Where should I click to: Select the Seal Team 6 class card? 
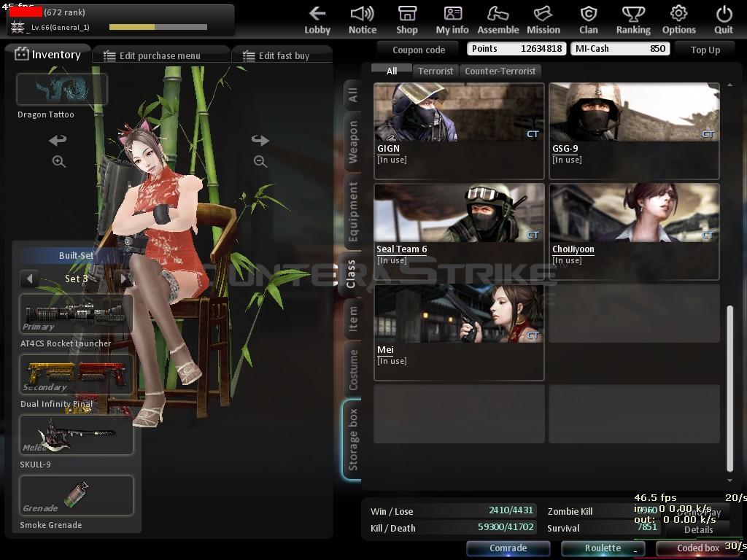point(459,232)
